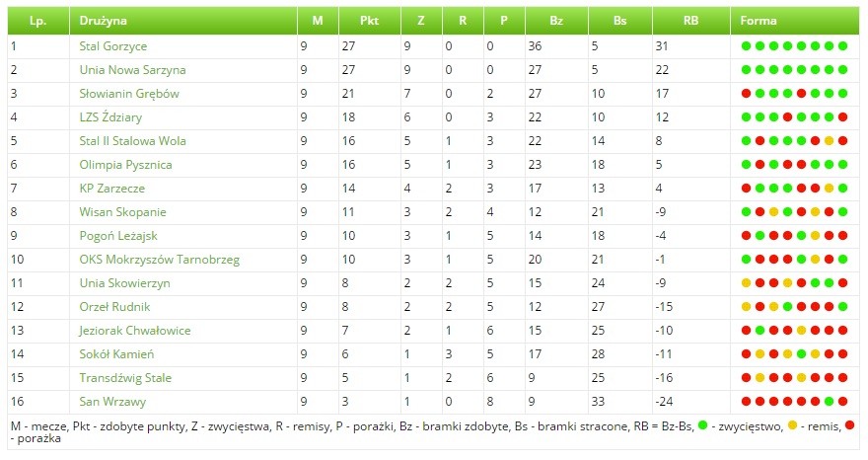Select OKS Mokrzyszów Tarnobrzeg team link

(159, 260)
